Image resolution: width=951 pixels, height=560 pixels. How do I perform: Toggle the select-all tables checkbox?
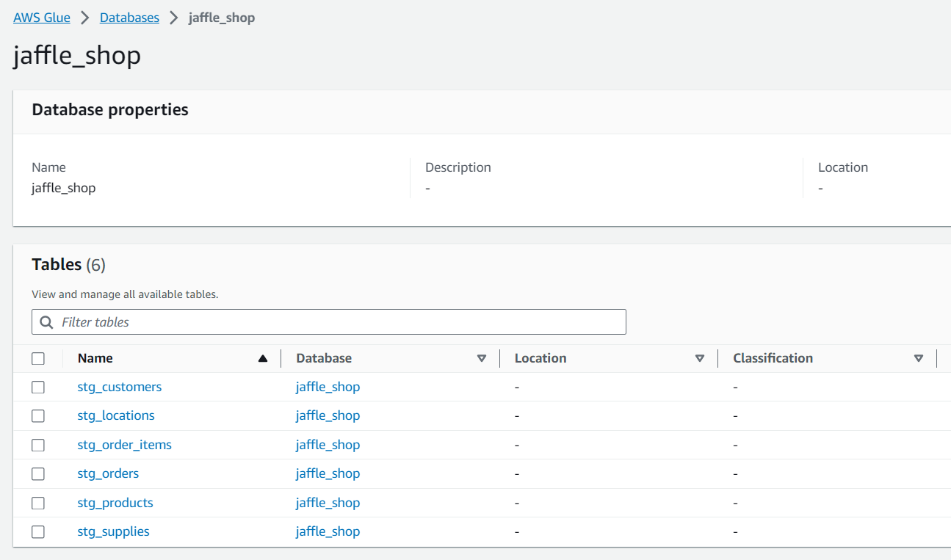click(38, 358)
